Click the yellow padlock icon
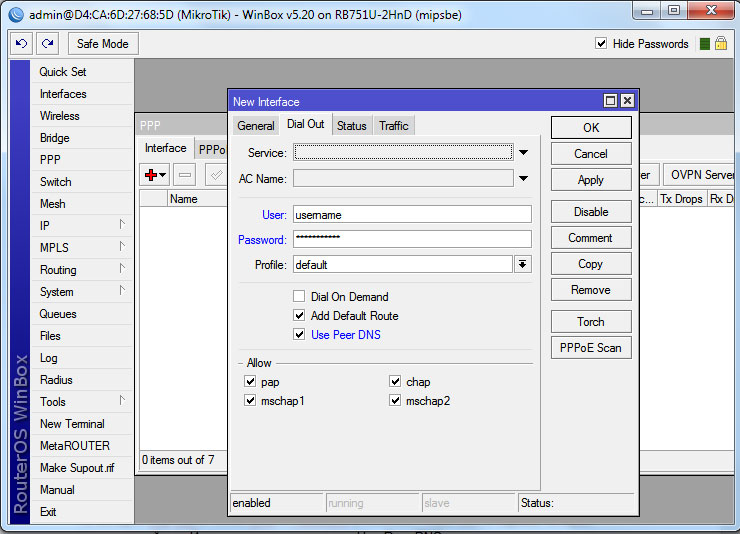The width and height of the screenshot is (740, 534). [x=720, y=44]
